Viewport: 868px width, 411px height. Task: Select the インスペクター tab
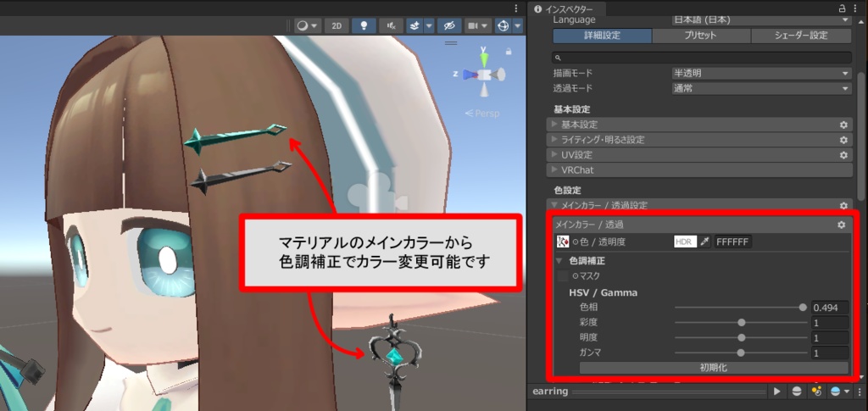point(565,9)
